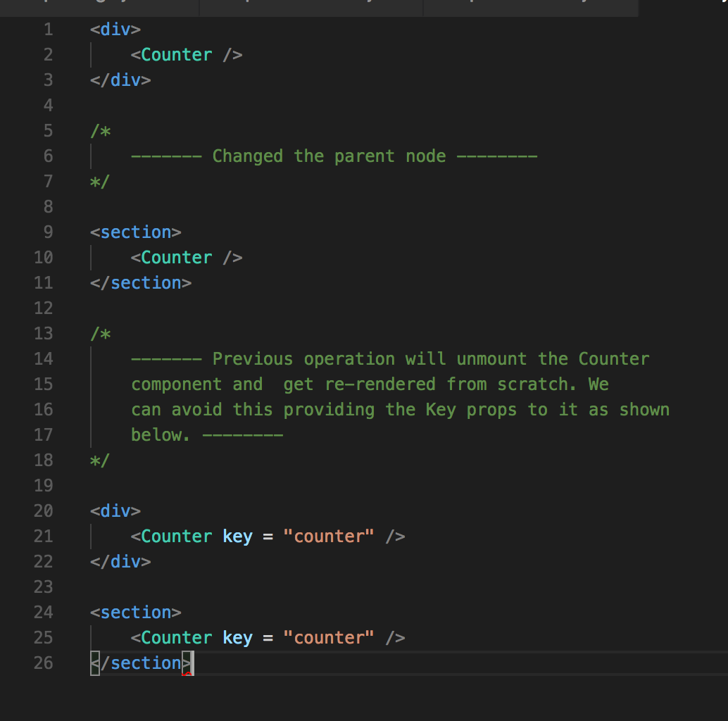Click the opening section tag on line 9
The width and height of the screenshot is (728, 721).
coord(134,232)
